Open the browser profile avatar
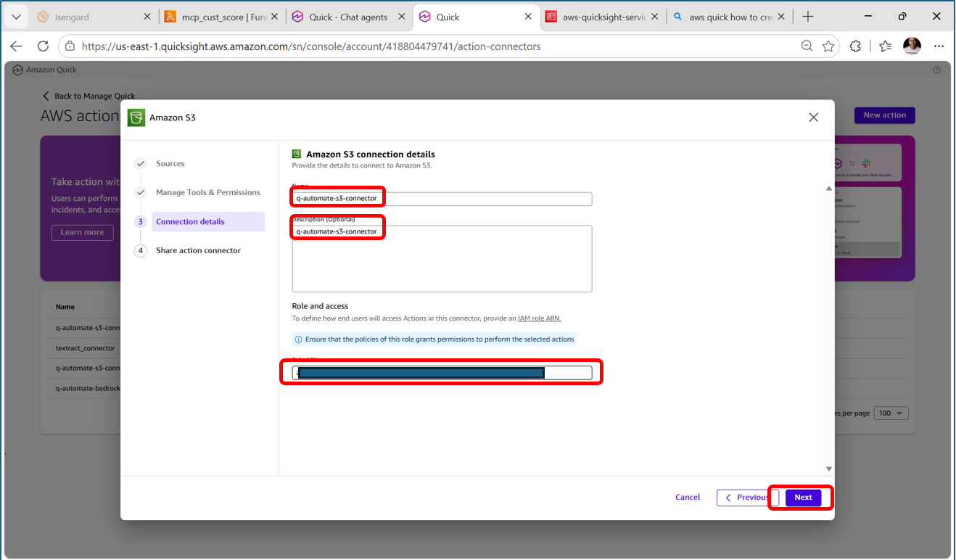956x560 pixels. (912, 46)
